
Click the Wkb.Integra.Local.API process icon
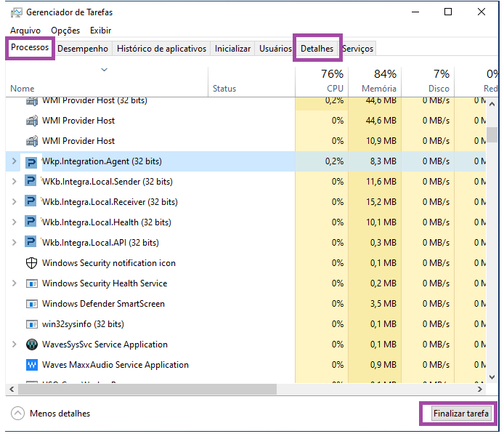click(31, 242)
